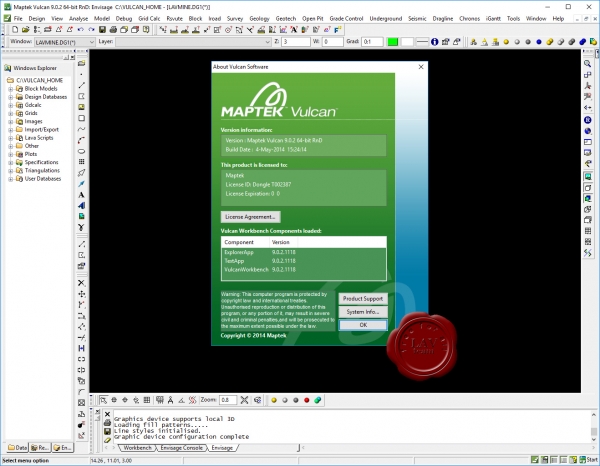Image resolution: width=600 pixels, height=466 pixels.
Task: Expand the Lava Scripts tree node
Action: click(x=11, y=138)
